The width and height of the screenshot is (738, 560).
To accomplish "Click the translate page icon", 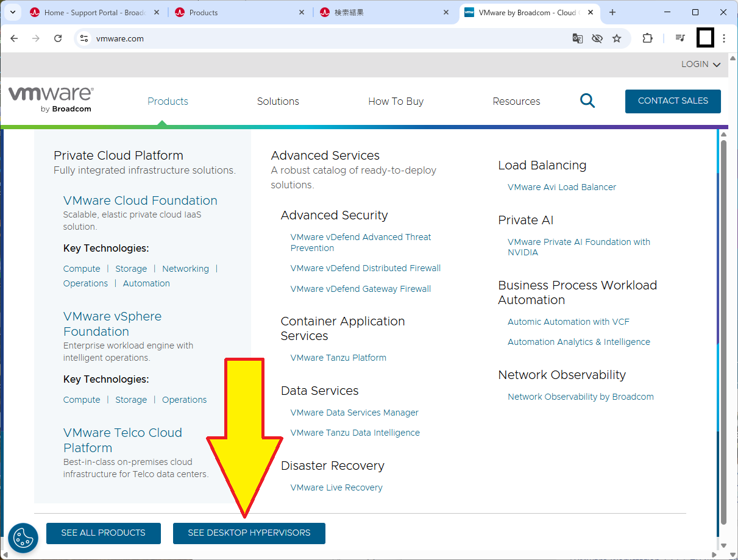I will 577,38.
